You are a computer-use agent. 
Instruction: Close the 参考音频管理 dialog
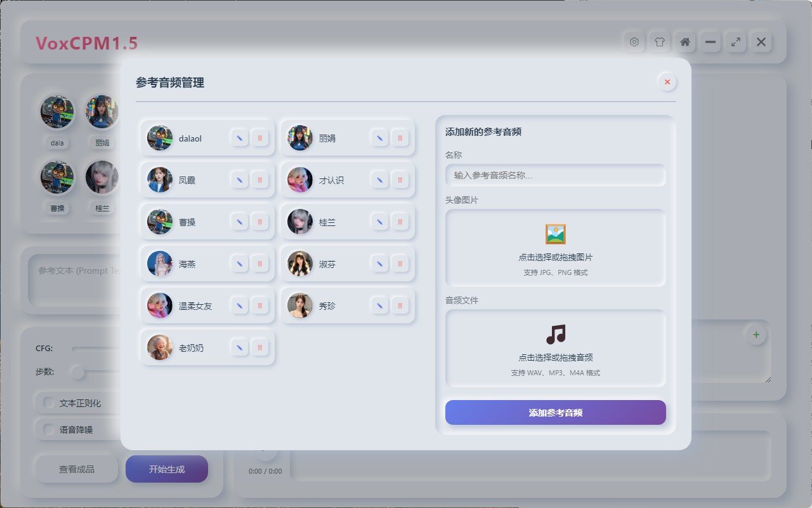(667, 82)
